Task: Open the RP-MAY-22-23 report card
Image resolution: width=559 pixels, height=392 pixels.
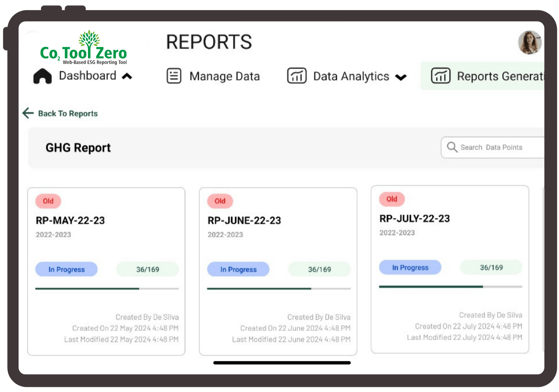Action: (106, 271)
